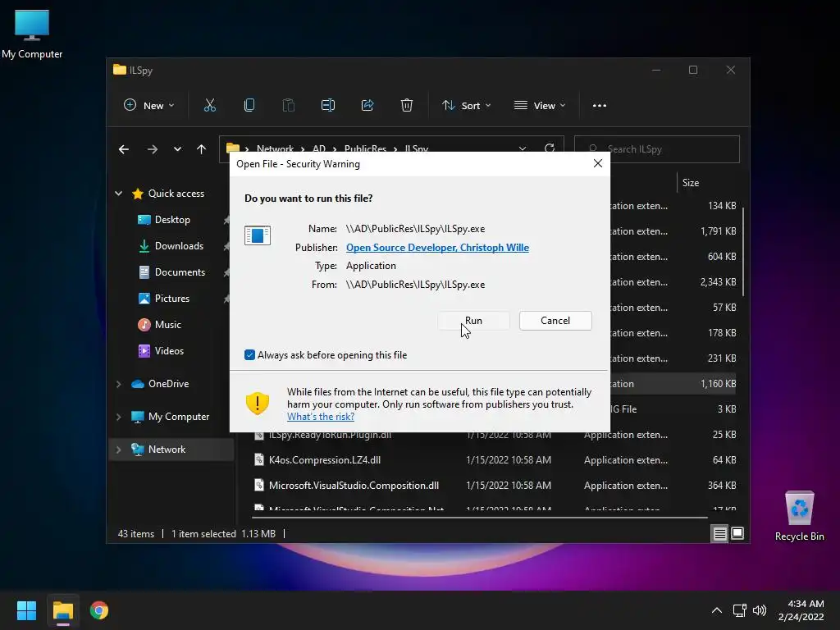Click the Size column header
The image size is (840, 630).
tap(690, 183)
